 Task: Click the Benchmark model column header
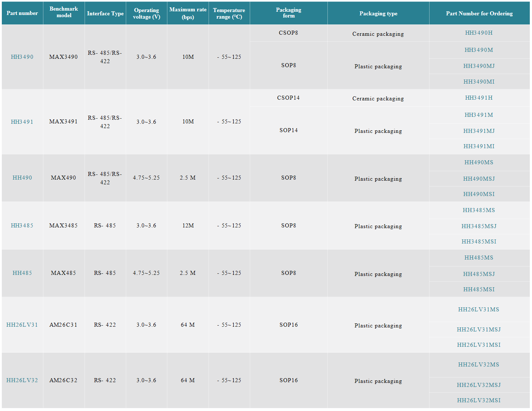click(64, 13)
